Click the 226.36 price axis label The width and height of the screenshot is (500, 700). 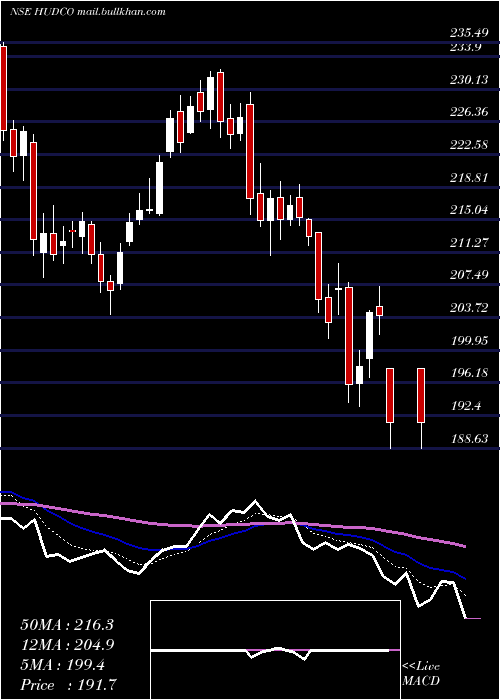(x=469, y=112)
